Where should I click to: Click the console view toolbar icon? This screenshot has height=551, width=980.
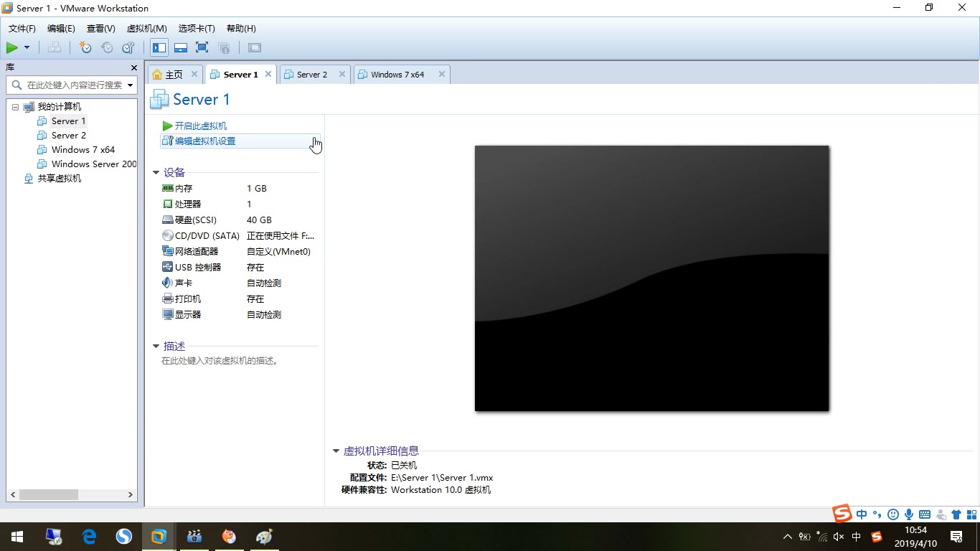pyautogui.click(x=255, y=48)
